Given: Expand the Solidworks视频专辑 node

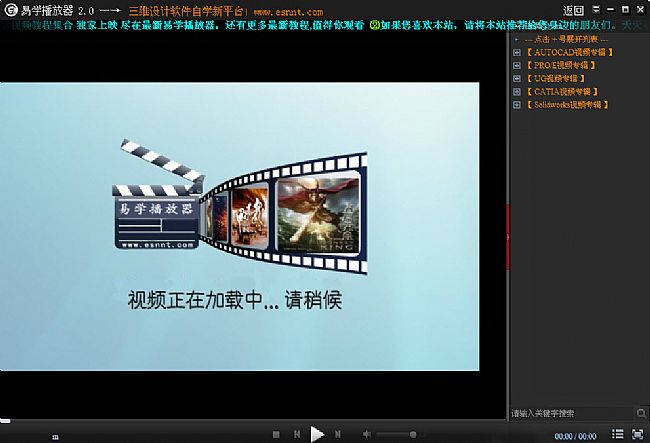Looking at the screenshot, I should pos(517,105).
